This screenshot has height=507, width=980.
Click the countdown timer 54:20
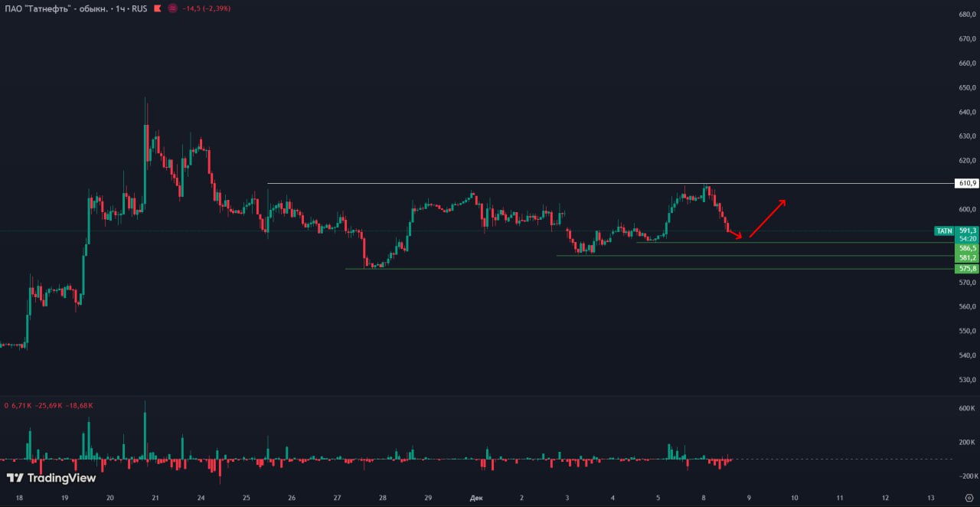[967, 239]
